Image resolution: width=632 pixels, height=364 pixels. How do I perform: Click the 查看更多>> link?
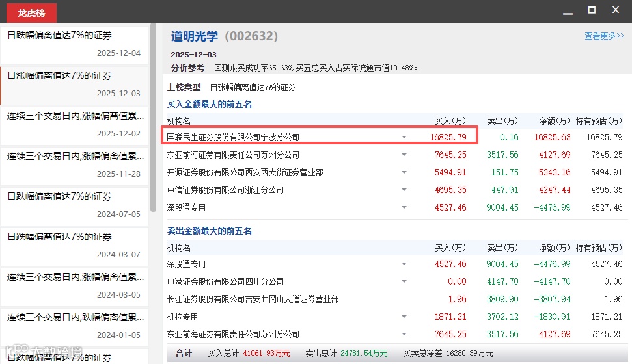click(604, 36)
